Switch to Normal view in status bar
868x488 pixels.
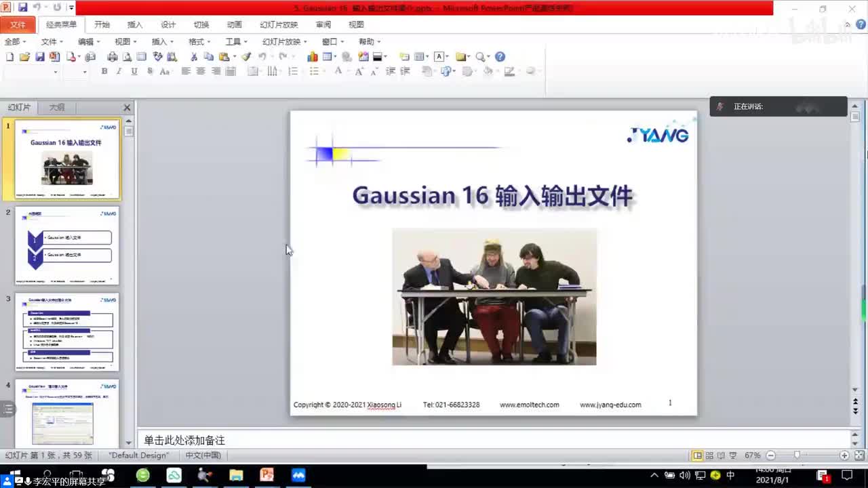pos(697,455)
